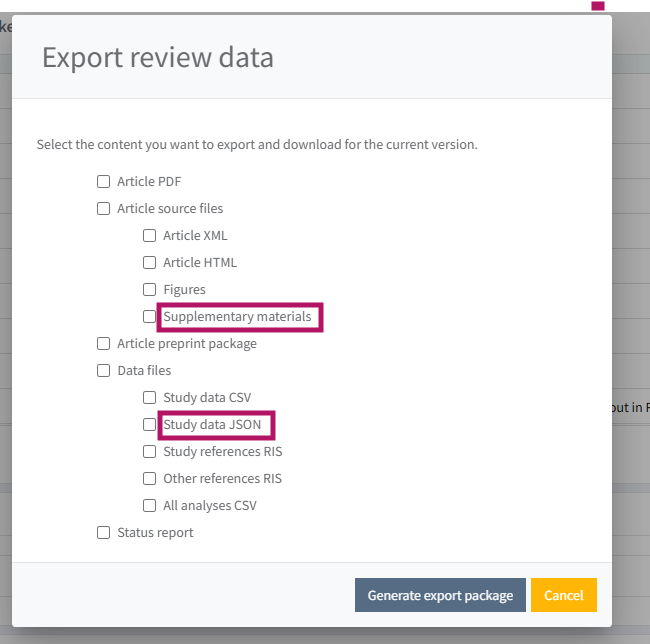Click the Article preprint package label text
This screenshot has height=644, width=650.
(186, 344)
